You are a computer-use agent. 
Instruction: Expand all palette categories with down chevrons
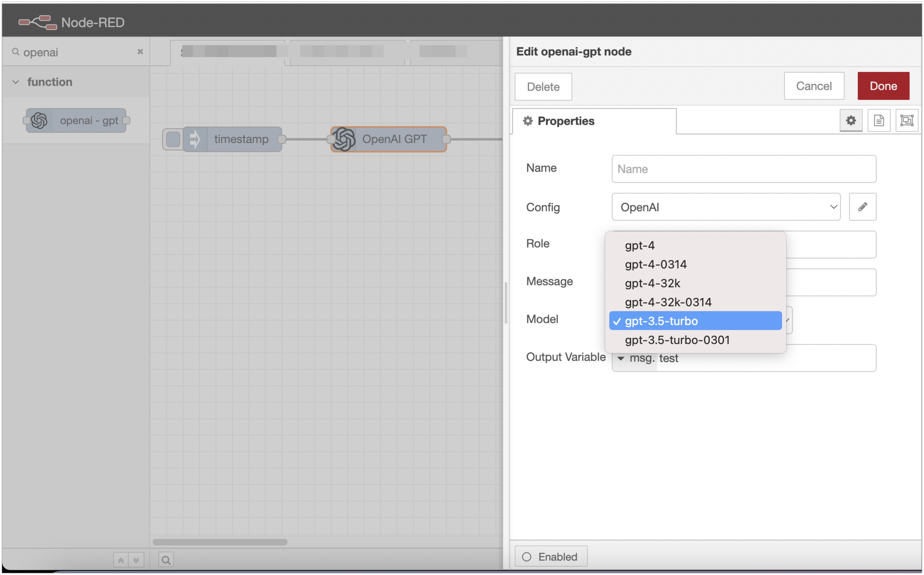[x=136, y=560]
